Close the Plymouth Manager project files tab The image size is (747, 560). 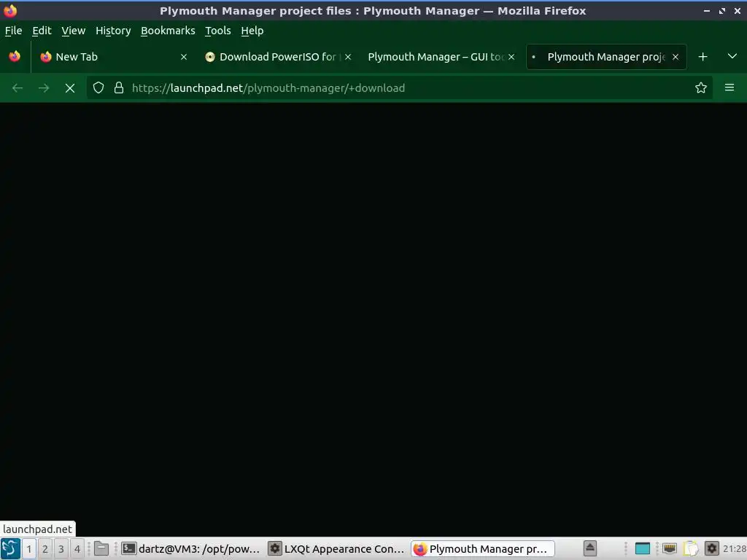676,57
